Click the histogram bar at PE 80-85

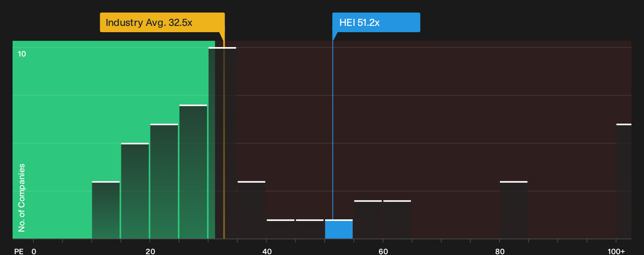[514, 210]
